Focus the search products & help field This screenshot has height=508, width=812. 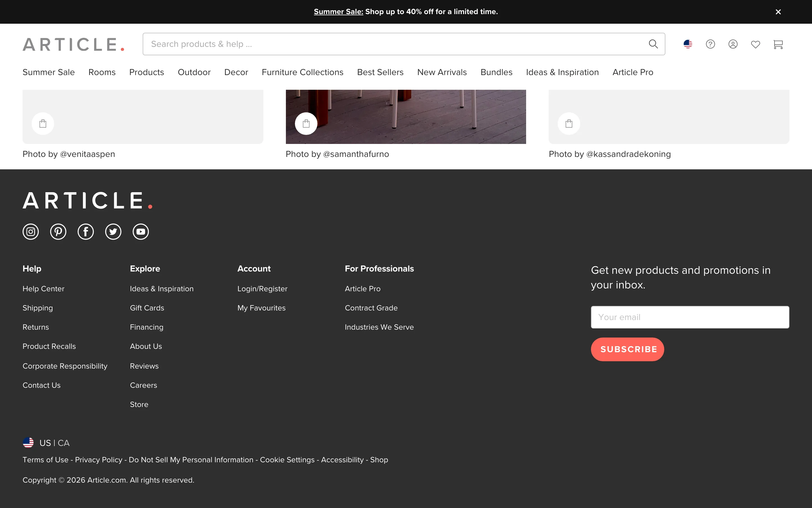[x=404, y=44]
